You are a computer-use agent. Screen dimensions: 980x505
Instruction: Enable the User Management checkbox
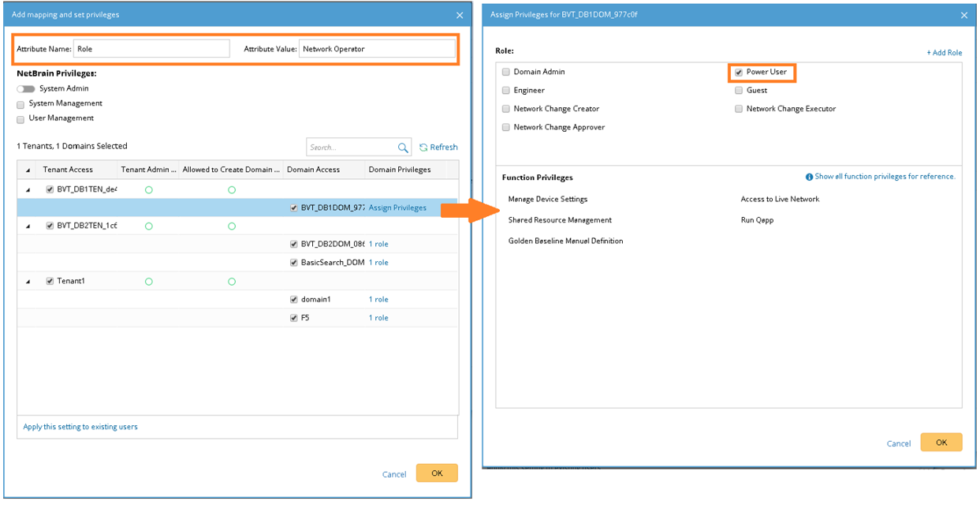(x=20, y=119)
